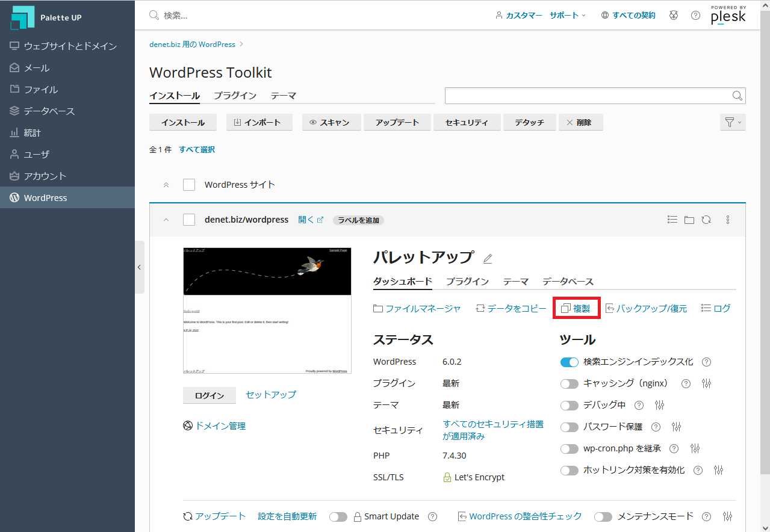Click データをコピー
The image size is (770, 532).
[511, 308]
